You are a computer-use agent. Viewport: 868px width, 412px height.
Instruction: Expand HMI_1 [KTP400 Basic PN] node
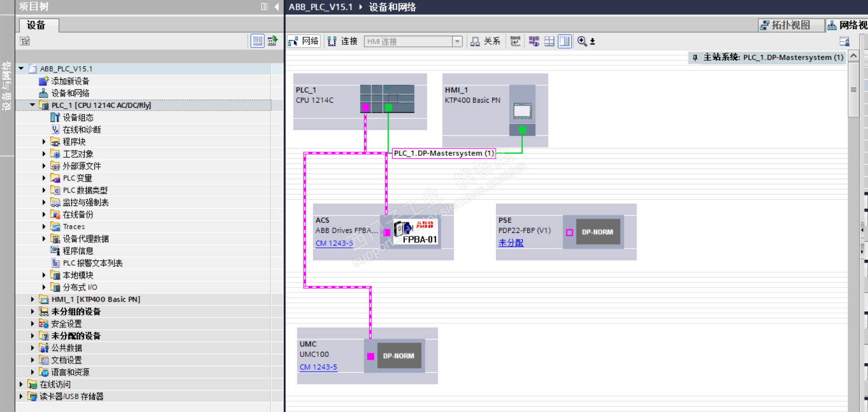click(x=33, y=299)
